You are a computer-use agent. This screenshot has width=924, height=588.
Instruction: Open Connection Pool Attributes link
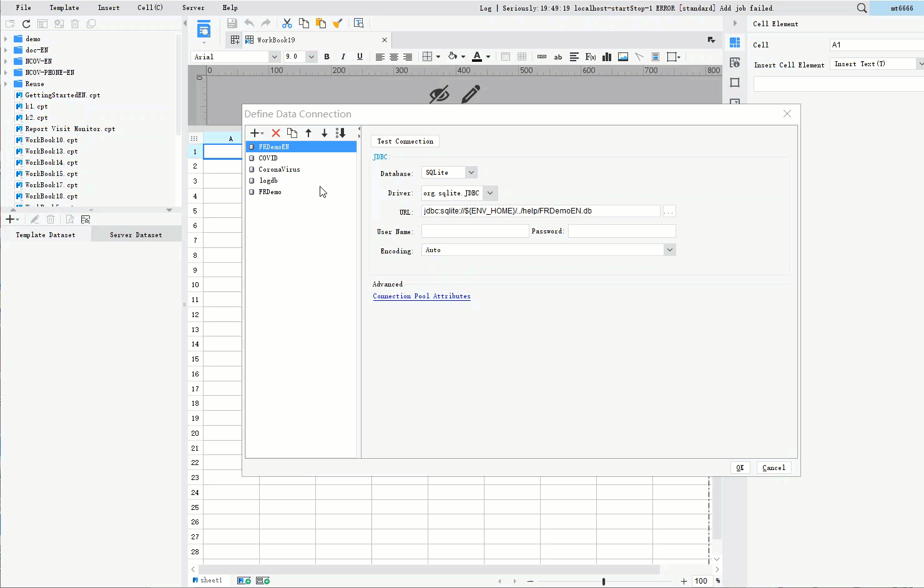421,296
